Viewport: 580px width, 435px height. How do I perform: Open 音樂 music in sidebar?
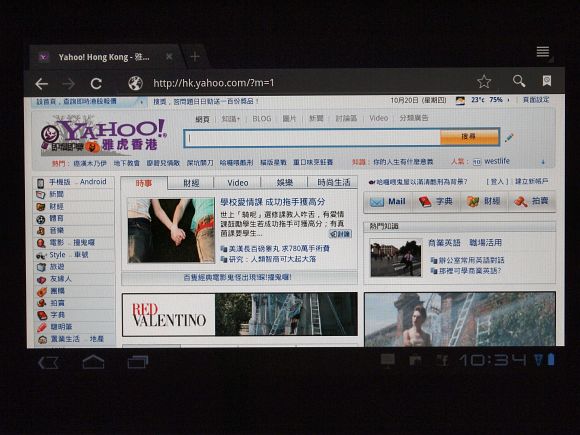[57, 231]
